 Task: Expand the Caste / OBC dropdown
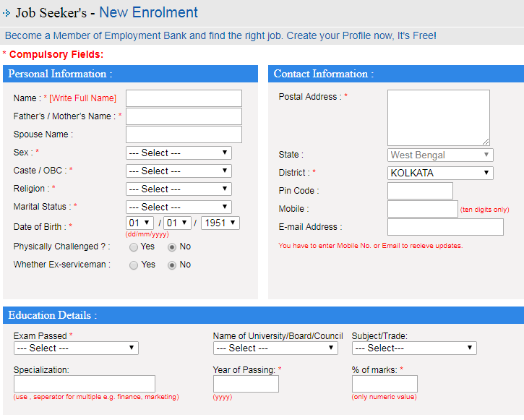click(179, 171)
